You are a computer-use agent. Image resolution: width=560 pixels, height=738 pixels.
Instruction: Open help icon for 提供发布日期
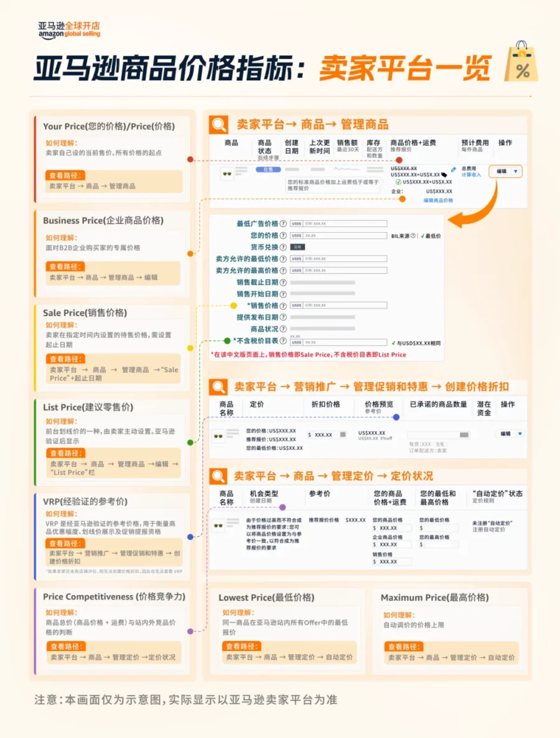pos(283,317)
